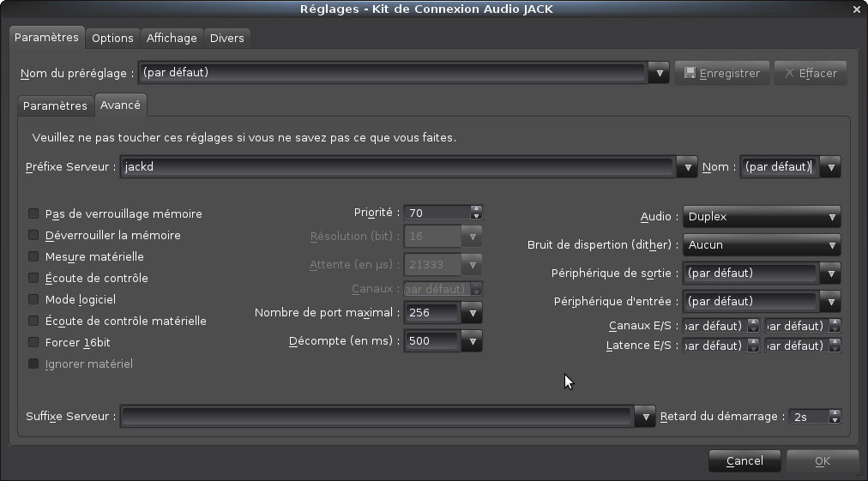868x481 pixels.
Task: Select the top-level Paramètres tab
Action: coord(46,37)
